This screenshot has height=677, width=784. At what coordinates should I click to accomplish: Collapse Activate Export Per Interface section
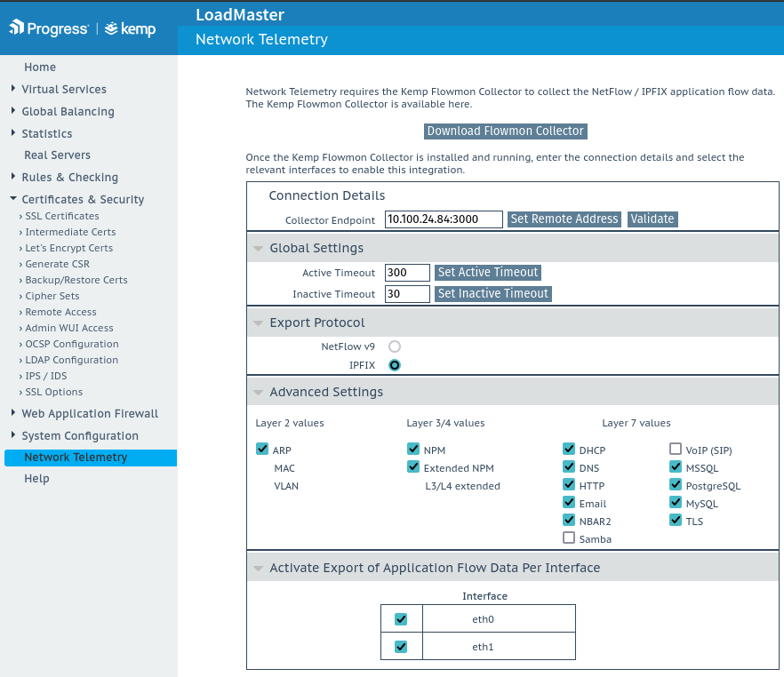coord(258,569)
